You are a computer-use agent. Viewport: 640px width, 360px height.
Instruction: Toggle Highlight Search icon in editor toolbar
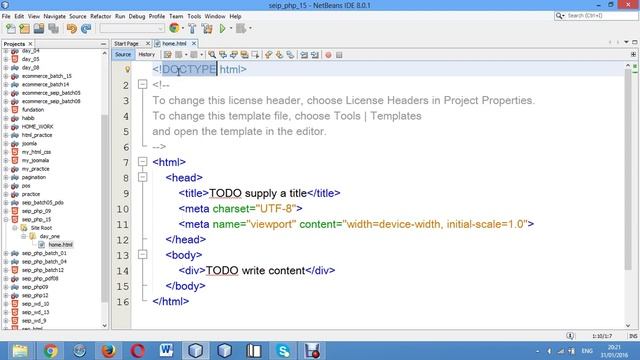(244, 55)
